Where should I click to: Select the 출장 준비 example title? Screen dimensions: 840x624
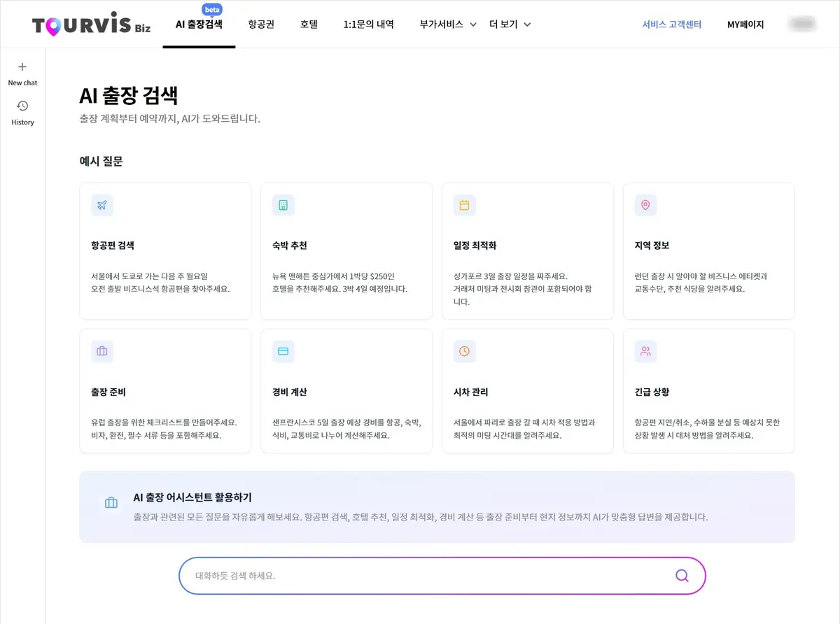pyautogui.click(x=108, y=392)
